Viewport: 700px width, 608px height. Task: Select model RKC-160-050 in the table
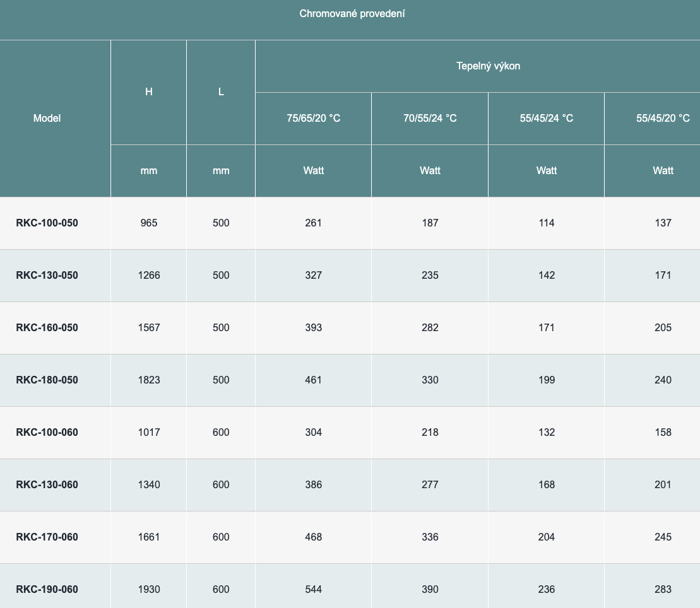point(47,327)
